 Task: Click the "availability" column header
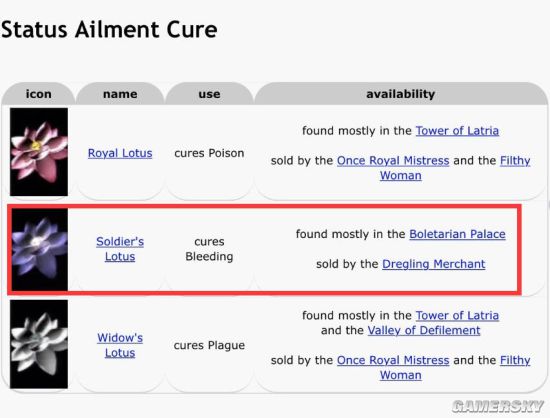[x=401, y=94]
